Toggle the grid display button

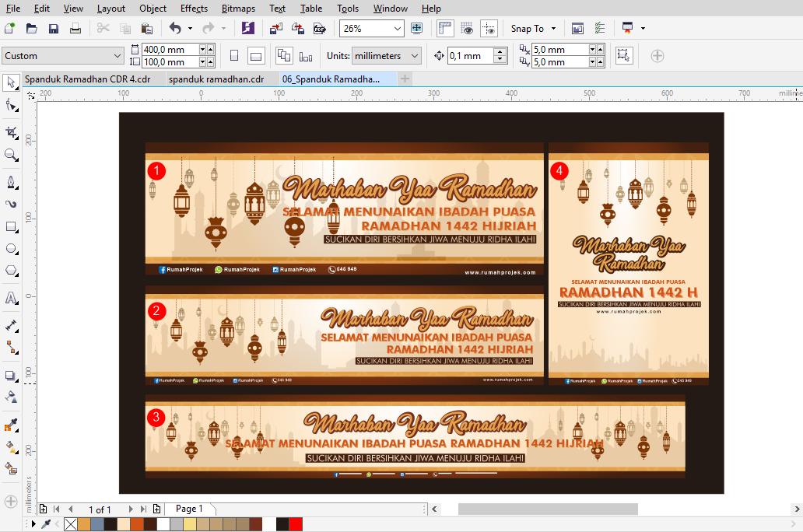pyautogui.click(x=467, y=28)
